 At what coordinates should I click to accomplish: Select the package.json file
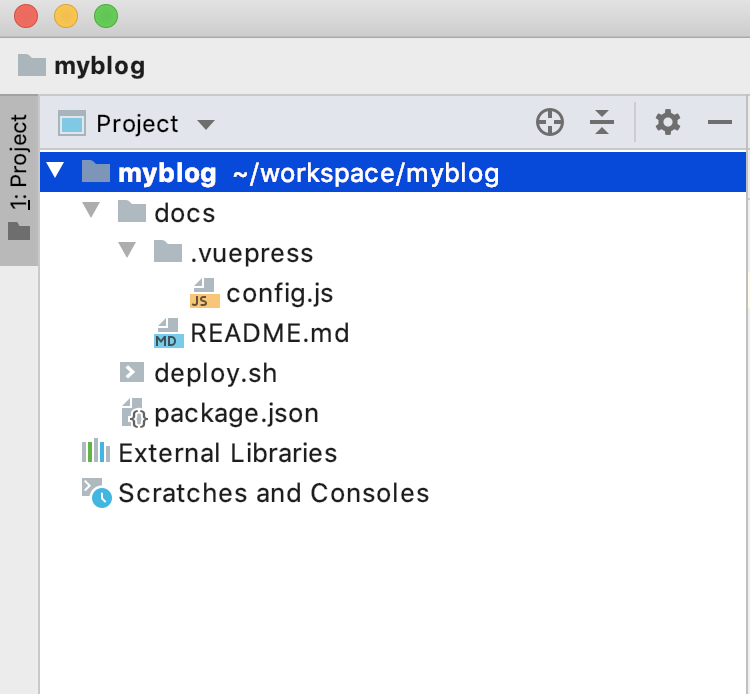click(392, 413)
